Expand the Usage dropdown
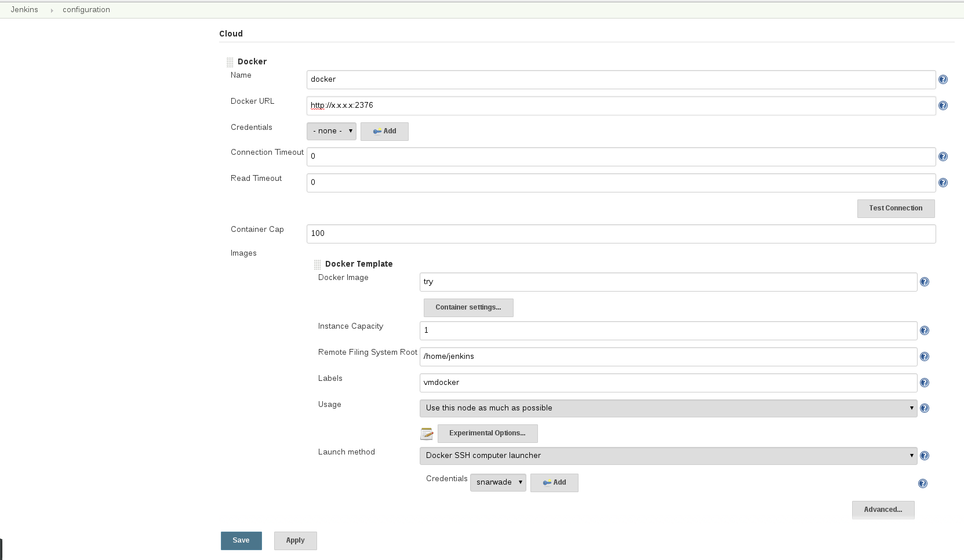 pyautogui.click(x=668, y=408)
